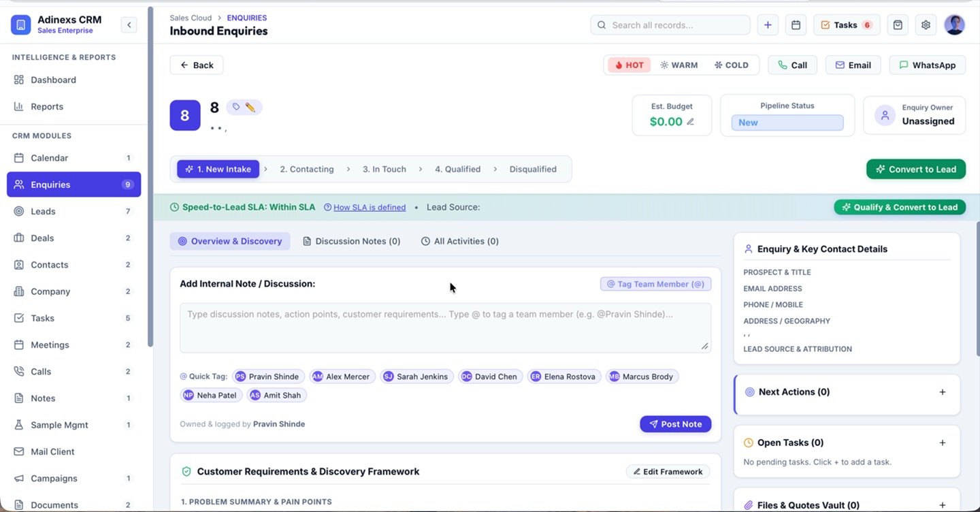
Task: Click the WhatsApp button
Action: 928,65
